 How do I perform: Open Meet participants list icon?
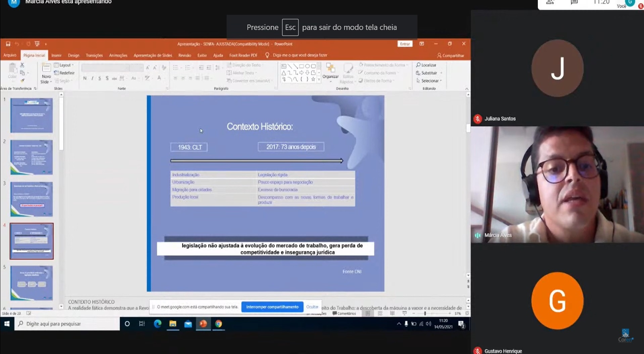(x=550, y=2)
